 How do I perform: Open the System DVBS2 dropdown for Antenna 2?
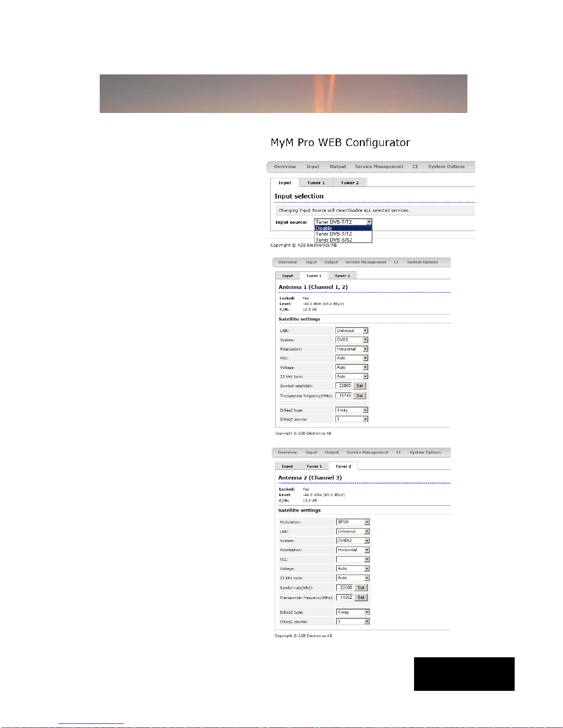353,541
